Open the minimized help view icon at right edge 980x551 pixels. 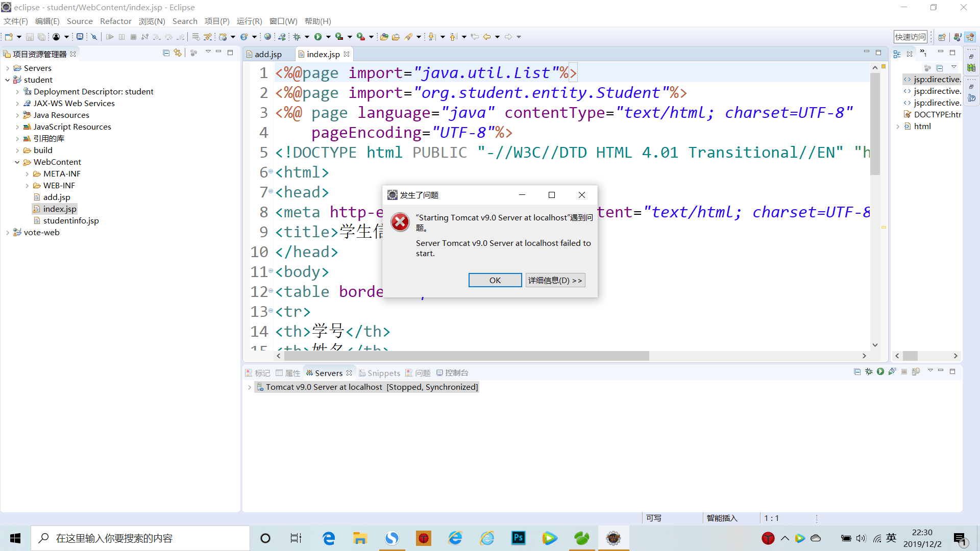(x=971, y=97)
